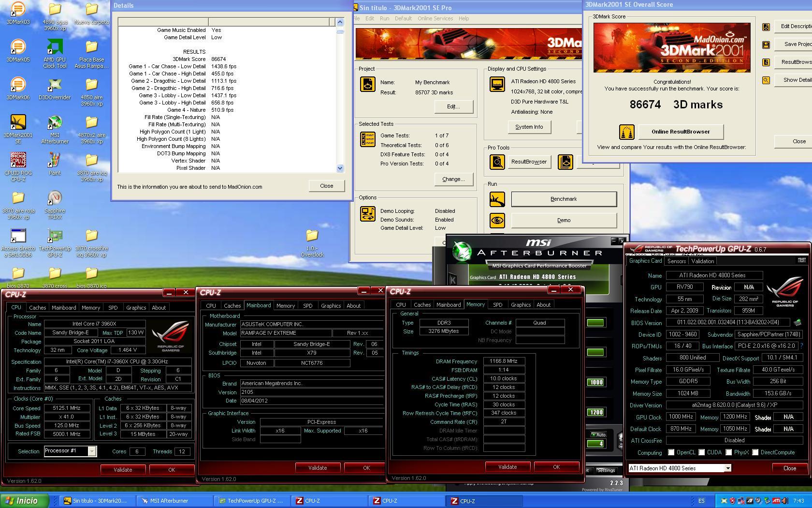812x508 pixels.
Task: Close the Details dialog
Action: click(x=326, y=186)
